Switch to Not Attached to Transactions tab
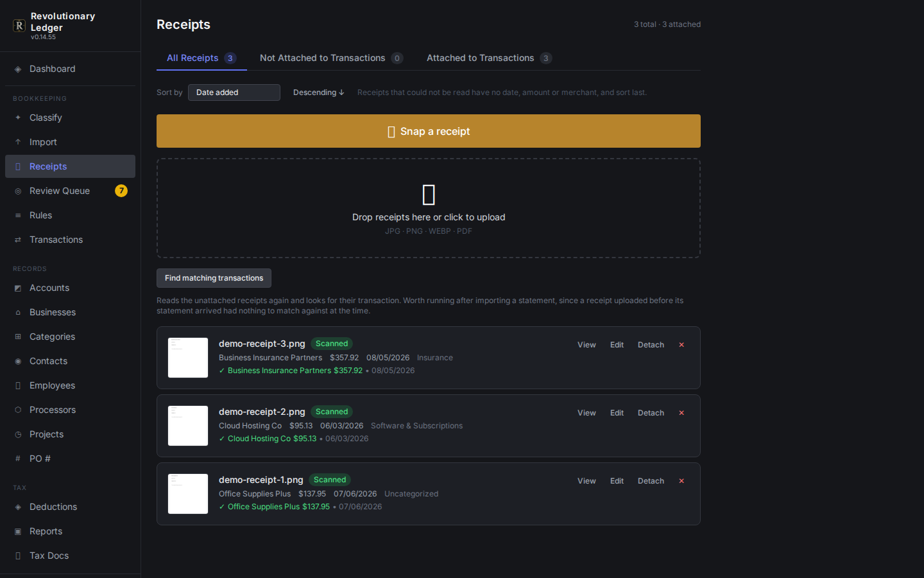This screenshot has height=578, width=924. (x=331, y=58)
